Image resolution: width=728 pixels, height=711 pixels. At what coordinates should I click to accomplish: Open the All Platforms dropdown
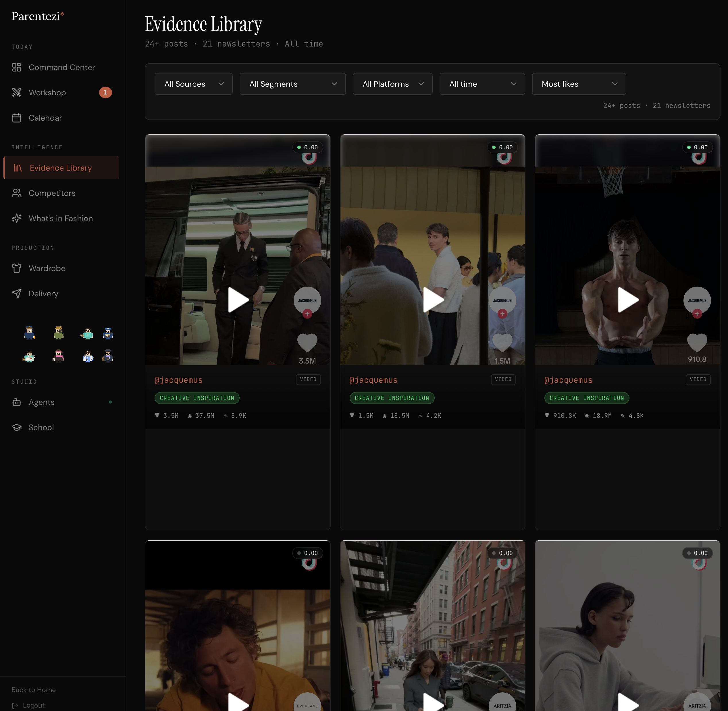(x=392, y=84)
